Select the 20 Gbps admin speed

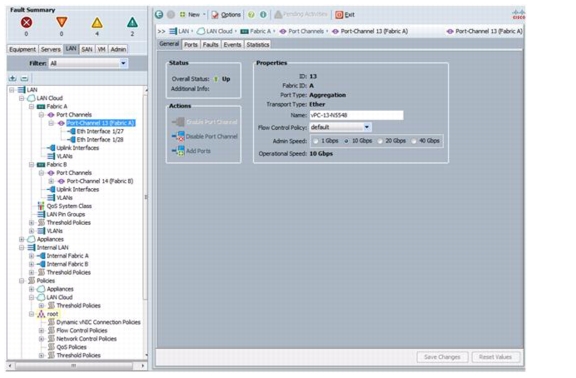point(380,141)
